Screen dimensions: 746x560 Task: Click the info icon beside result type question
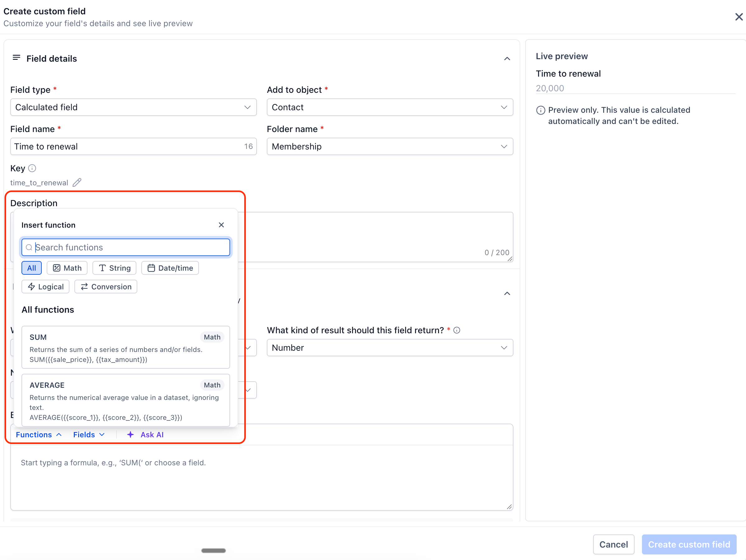pyautogui.click(x=457, y=330)
